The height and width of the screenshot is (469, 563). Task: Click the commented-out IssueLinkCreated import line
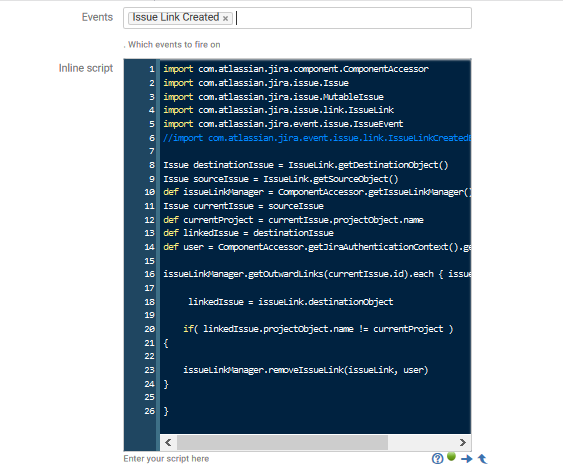[x=317, y=138]
